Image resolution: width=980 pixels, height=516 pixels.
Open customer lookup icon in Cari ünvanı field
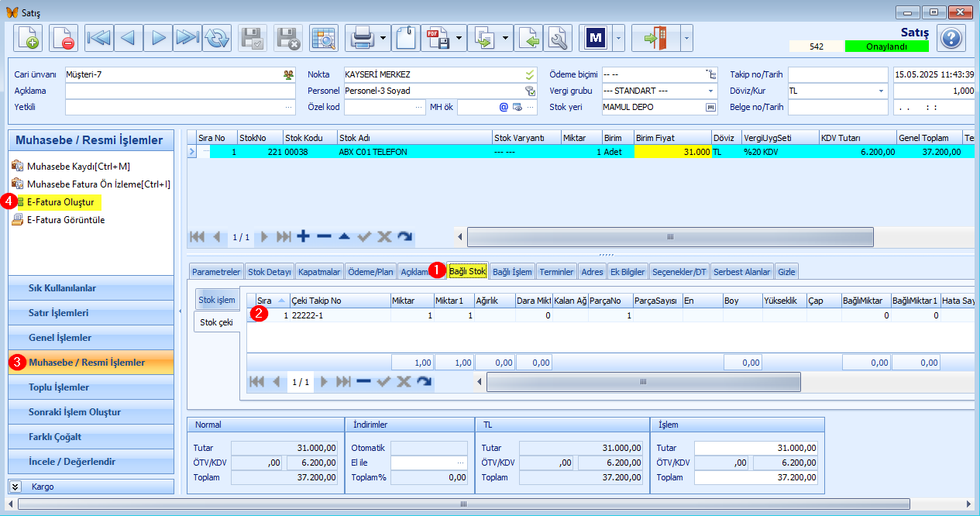(x=288, y=74)
